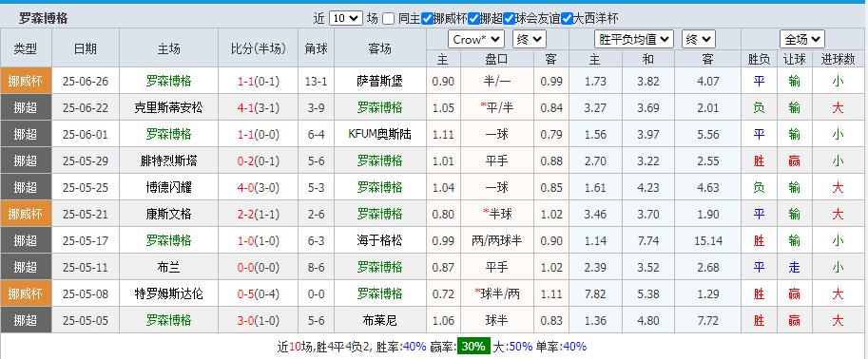Open home team 特罗姆斯达伦
The image size is (868, 359).
(169, 293)
